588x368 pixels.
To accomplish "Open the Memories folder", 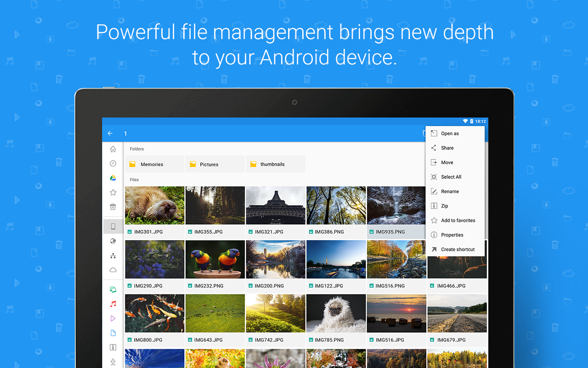I will [x=154, y=164].
